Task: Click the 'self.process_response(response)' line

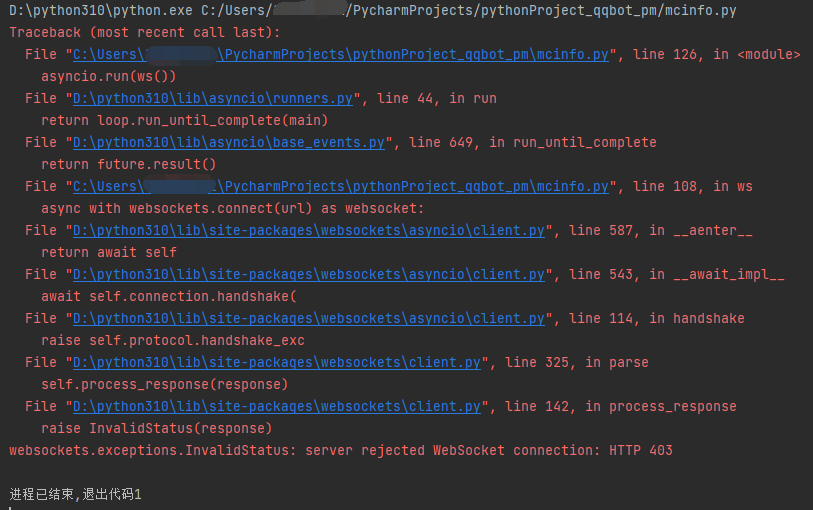Action: click(165, 384)
